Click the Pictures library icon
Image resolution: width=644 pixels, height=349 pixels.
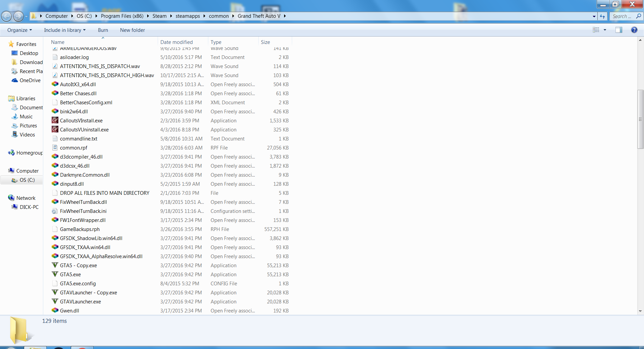(x=15, y=125)
